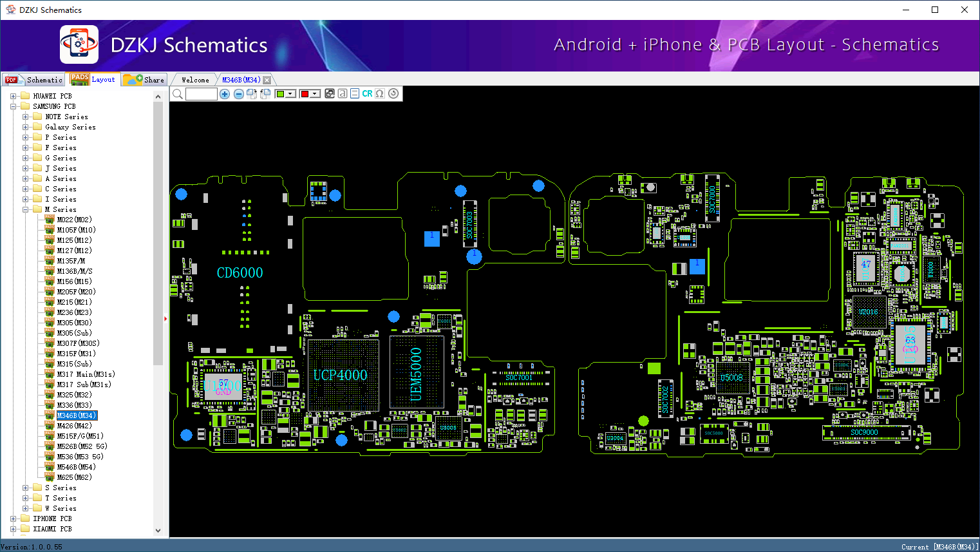
Task: Click the PADS icon beside M325(M32)
Action: coord(50,395)
